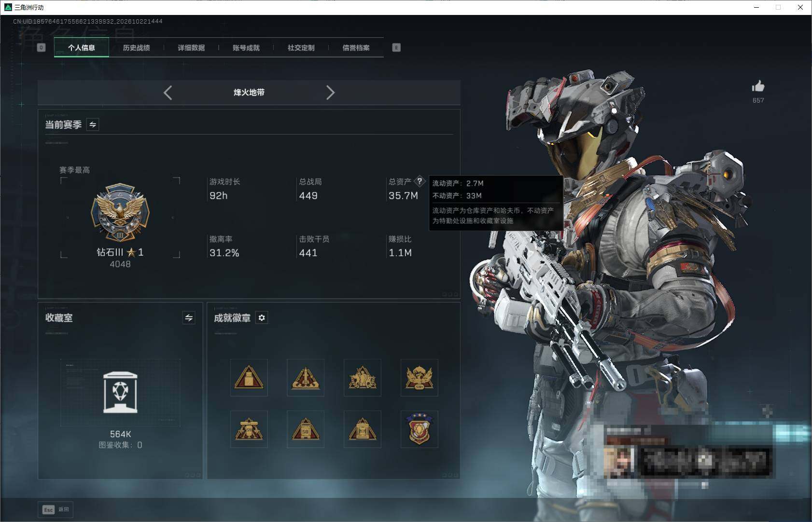The height and width of the screenshot is (522, 812).
Task: Click the 击败干员 441 stat
Action: click(x=314, y=246)
